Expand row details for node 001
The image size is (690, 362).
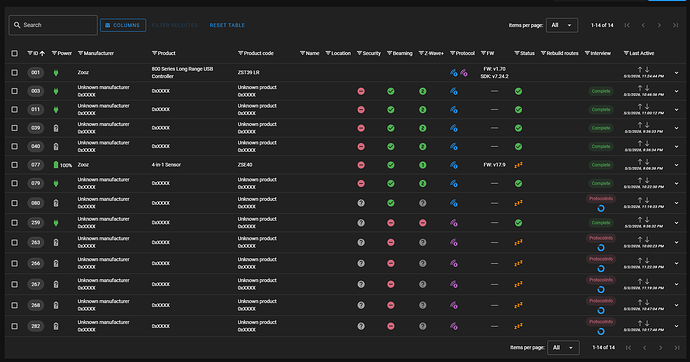tap(676, 73)
